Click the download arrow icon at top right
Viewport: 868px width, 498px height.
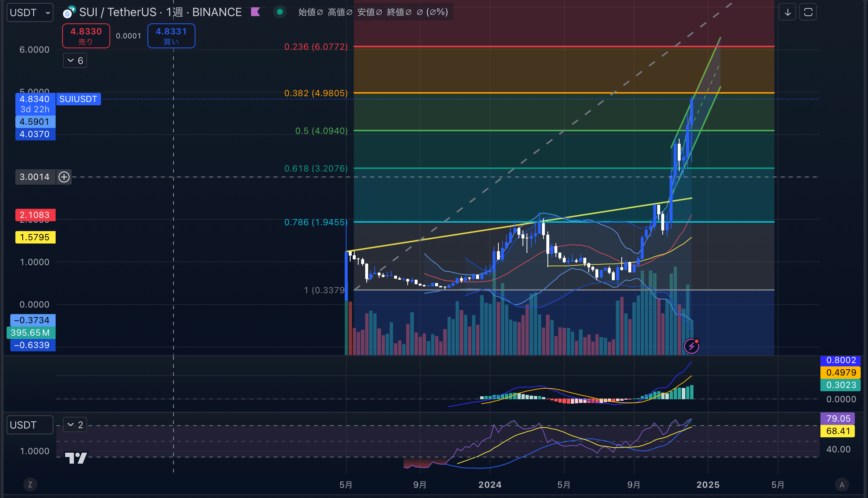(x=787, y=12)
